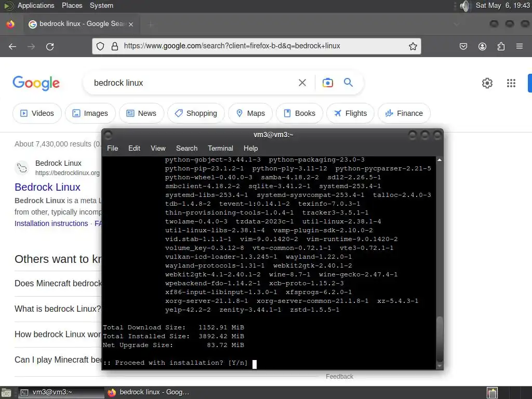Open the Bedrock Linux result title
The width and height of the screenshot is (532, 399).
[47, 187]
